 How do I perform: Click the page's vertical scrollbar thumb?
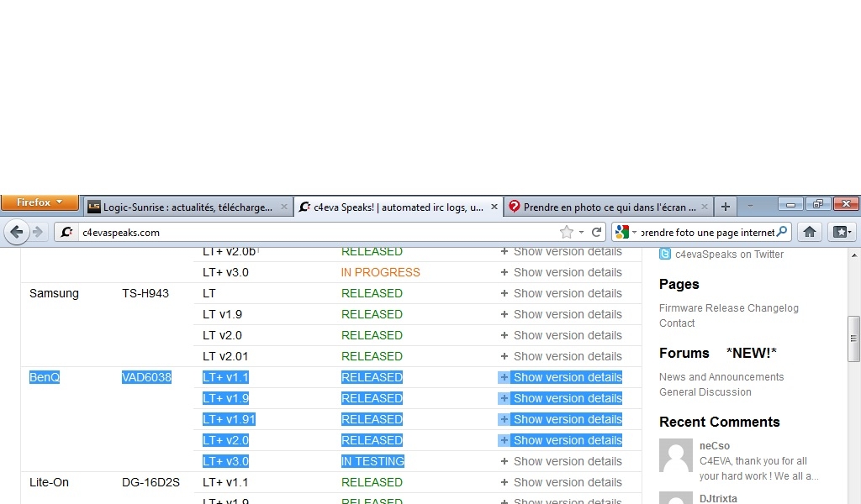click(853, 339)
